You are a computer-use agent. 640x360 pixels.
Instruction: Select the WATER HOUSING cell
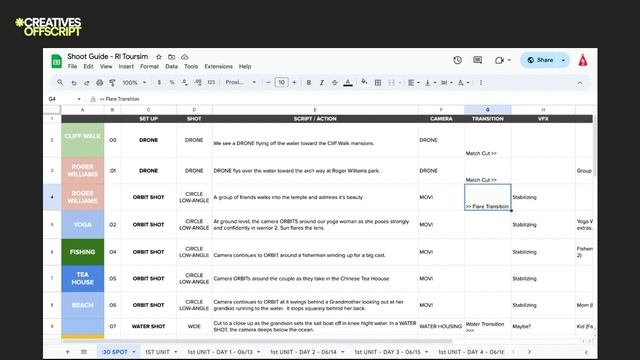(x=441, y=326)
